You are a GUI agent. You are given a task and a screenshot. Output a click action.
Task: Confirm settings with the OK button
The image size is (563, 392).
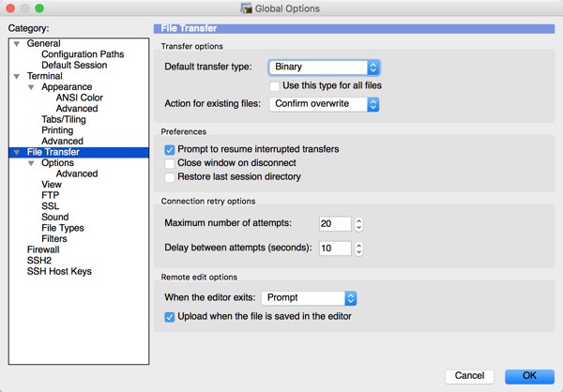tap(529, 376)
